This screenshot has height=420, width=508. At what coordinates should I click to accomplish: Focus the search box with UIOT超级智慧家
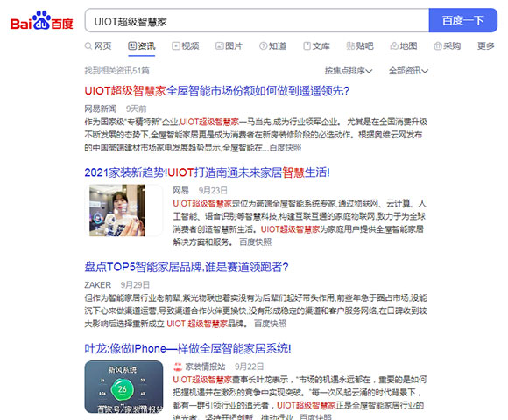[x=257, y=20]
